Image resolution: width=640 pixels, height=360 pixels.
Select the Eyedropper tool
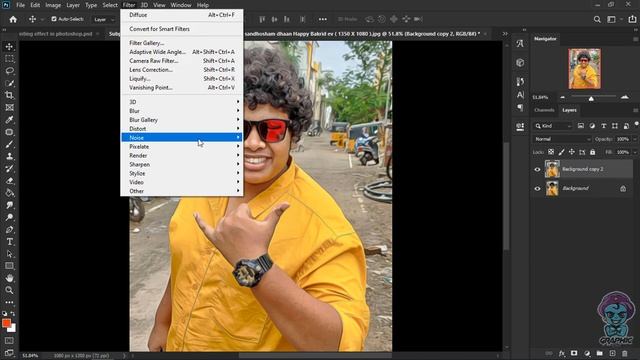[9, 120]
